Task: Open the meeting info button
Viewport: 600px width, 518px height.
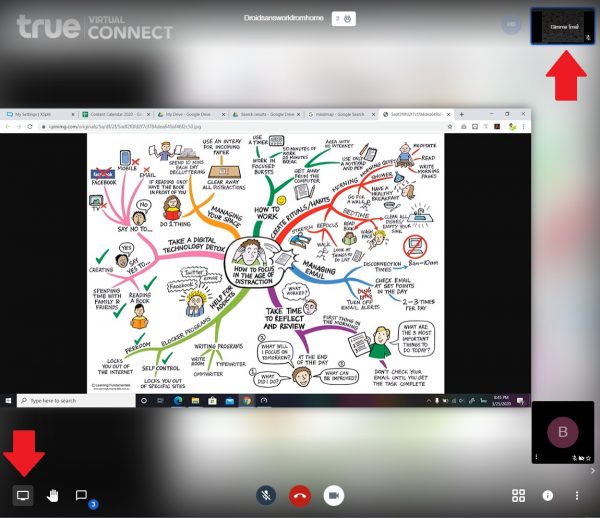Action: point(548,495)
